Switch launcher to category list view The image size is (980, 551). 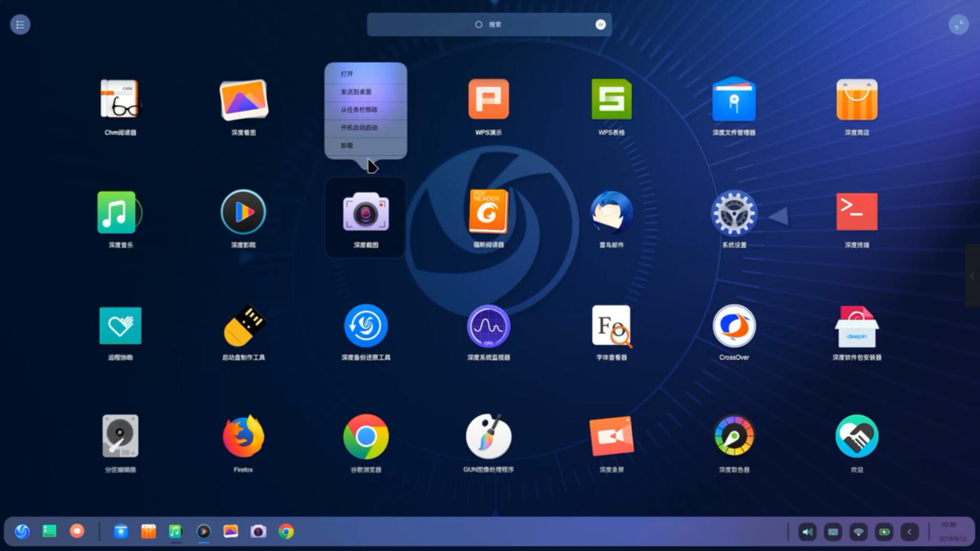click(20, 24)
